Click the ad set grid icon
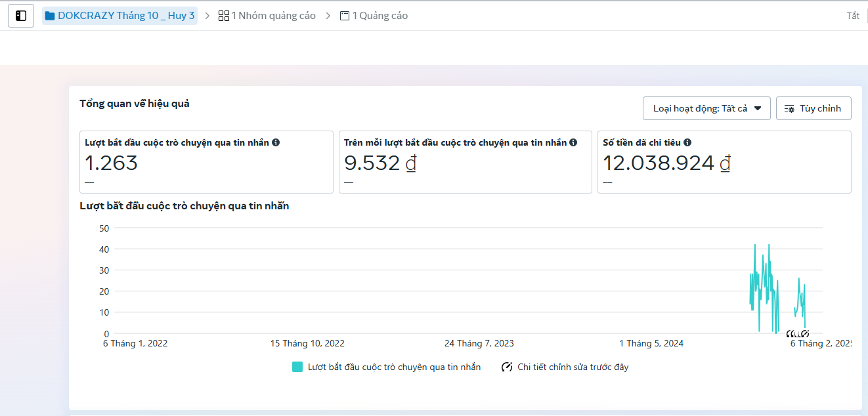 (x=224, y=16)
